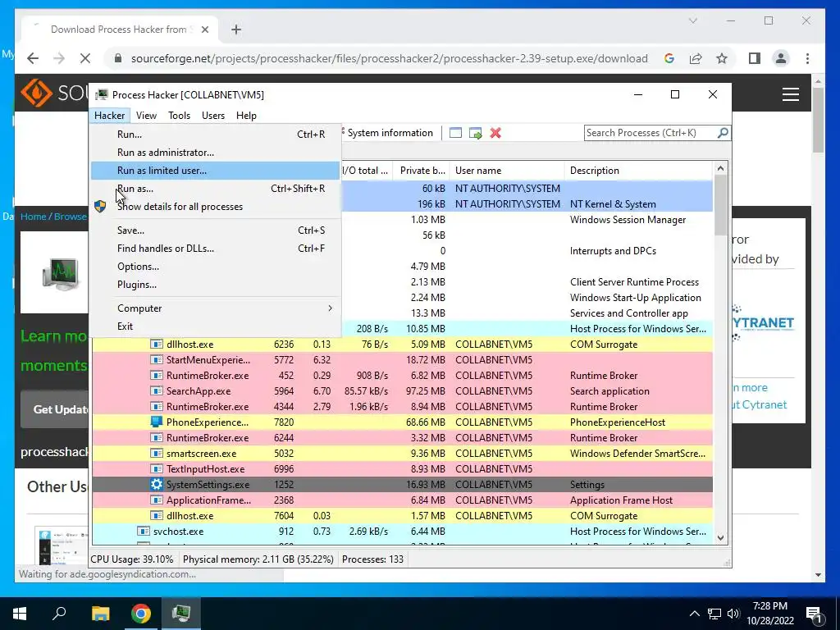
Task: Choose Save... menu entry
Action: coord(216,231)
